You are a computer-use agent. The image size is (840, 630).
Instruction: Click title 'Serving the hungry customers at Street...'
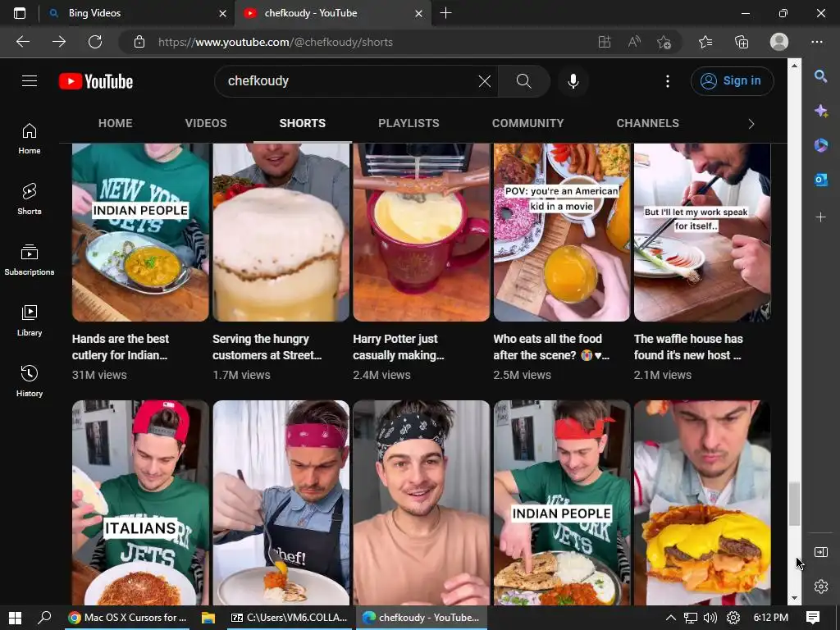click(x=267, y=347)
